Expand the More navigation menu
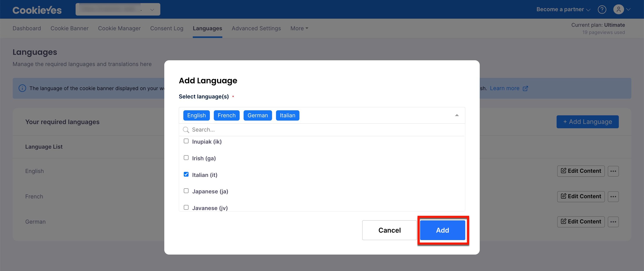 pos(299,28)
